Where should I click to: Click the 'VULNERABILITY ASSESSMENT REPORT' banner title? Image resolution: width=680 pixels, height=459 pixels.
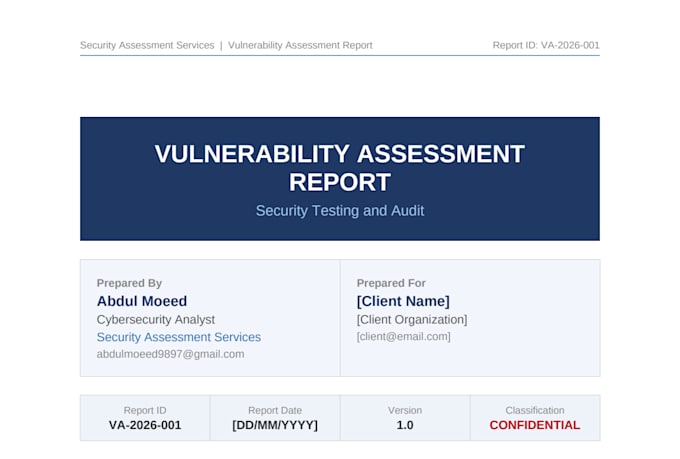[340, 168]
